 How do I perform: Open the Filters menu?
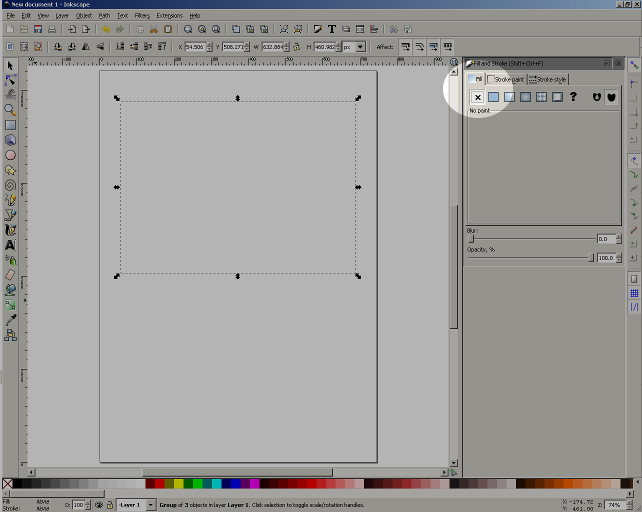click(142, 16)
